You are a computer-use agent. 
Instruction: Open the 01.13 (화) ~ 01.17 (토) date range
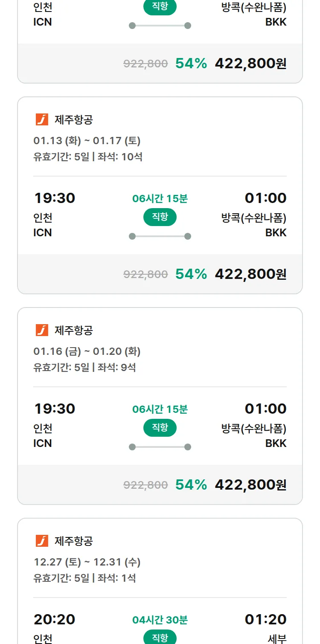[87, 141]
